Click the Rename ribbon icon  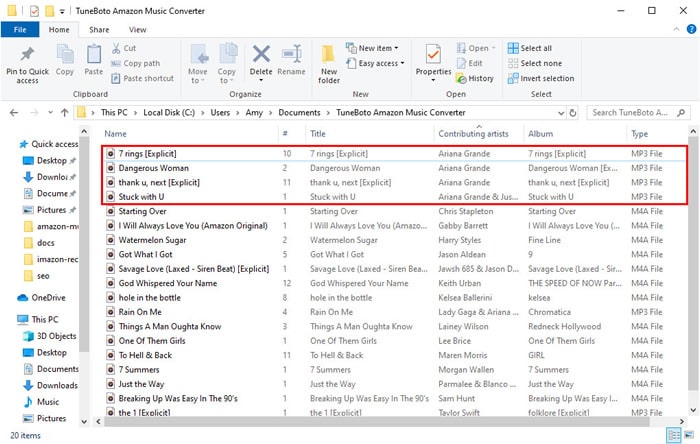[x=292, y=55]
